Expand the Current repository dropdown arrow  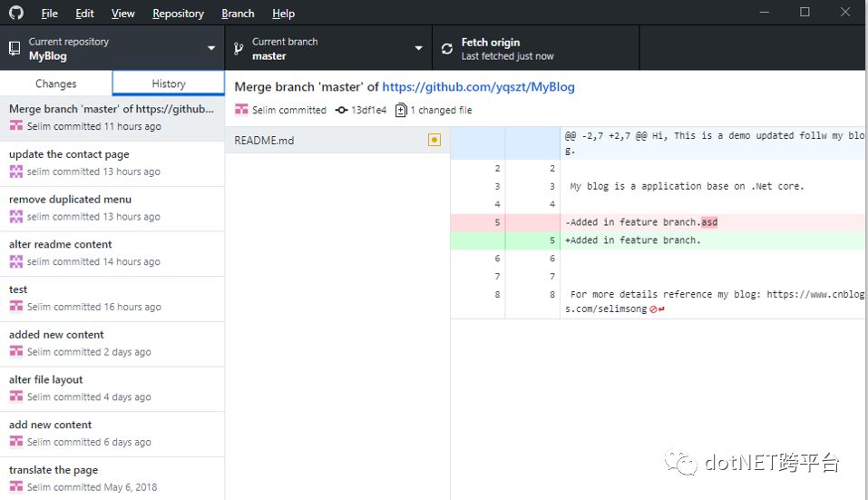(x=211, y=48)
